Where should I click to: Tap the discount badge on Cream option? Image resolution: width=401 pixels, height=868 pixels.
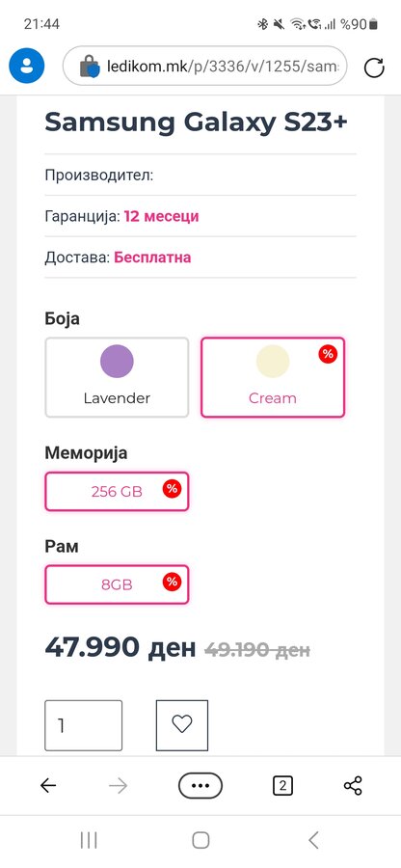point(328,354)
